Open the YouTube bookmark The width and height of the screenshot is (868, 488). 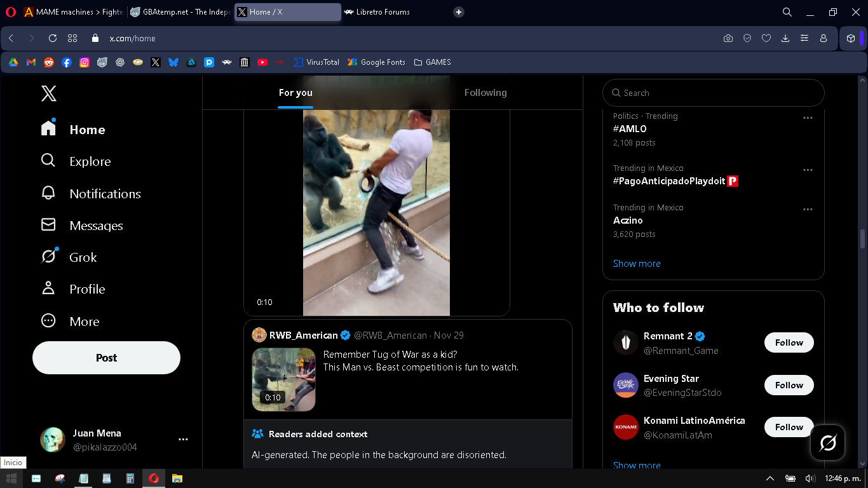(262, 62)
